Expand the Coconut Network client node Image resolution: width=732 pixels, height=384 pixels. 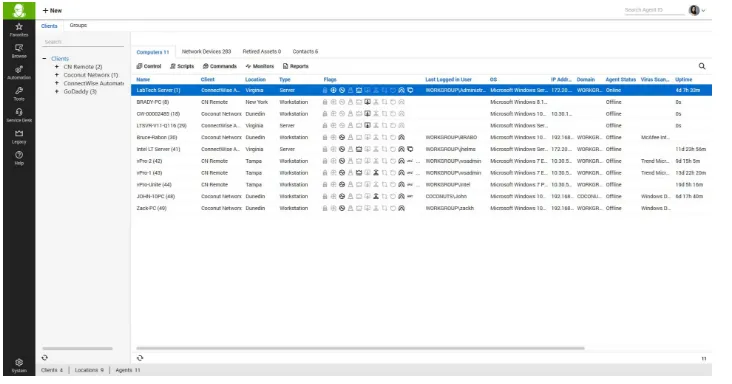(57, 75)
